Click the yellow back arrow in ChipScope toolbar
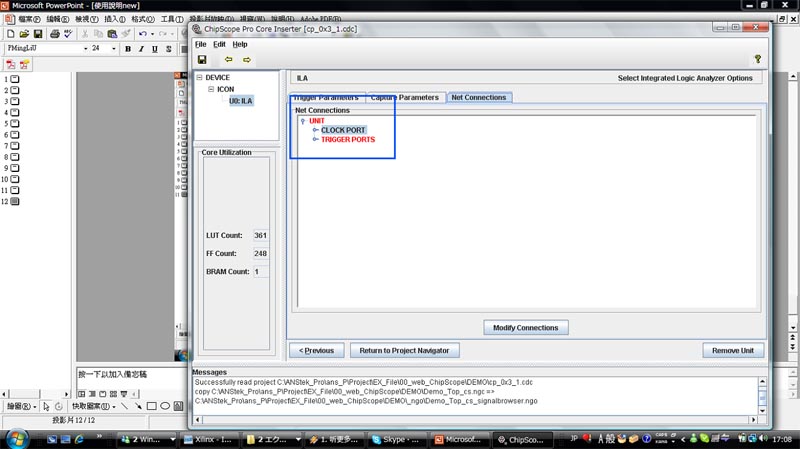The height and width of the screenshot is (449, 800). (229, 60)
